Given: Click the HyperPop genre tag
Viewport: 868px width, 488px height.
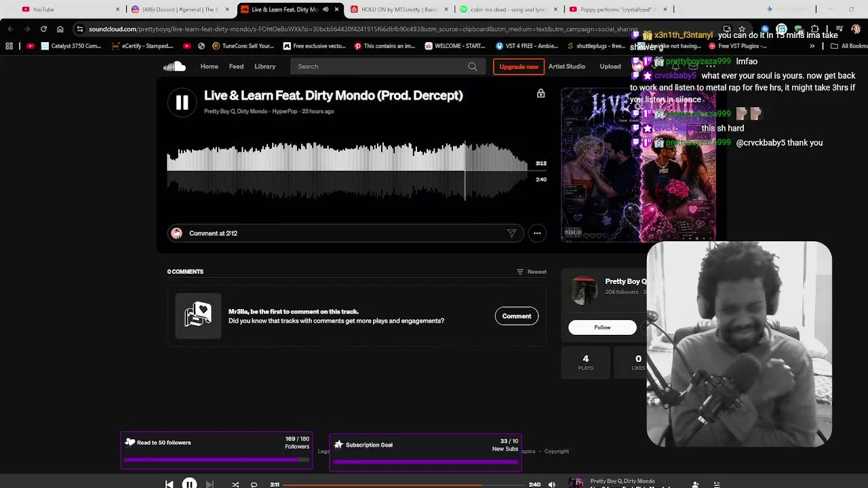Looking at the screenshot, I should (285, 111).
